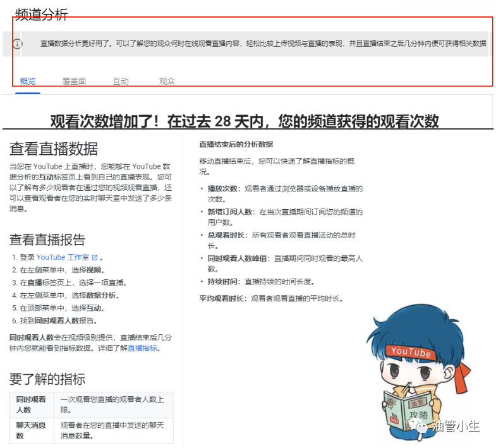Click the 直播结束后的分析数据 heading
This screenshot has width=496, height=448.
[x=236, y=144]
